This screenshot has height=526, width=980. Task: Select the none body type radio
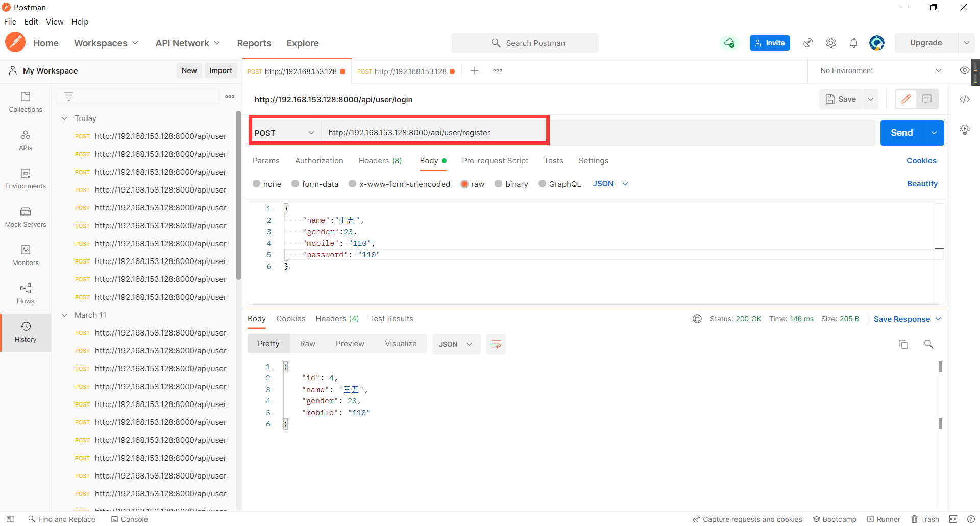(257, 184)
